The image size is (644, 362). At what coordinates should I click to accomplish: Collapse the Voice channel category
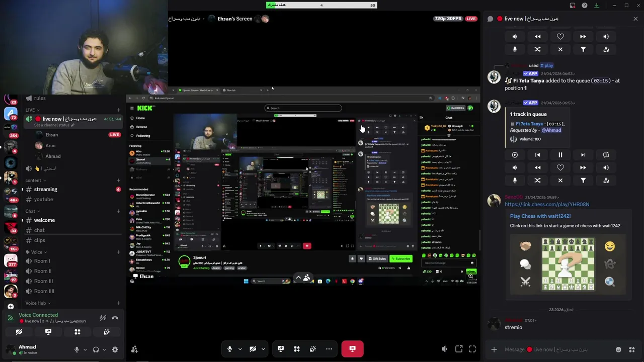click(x=39, y=252)
